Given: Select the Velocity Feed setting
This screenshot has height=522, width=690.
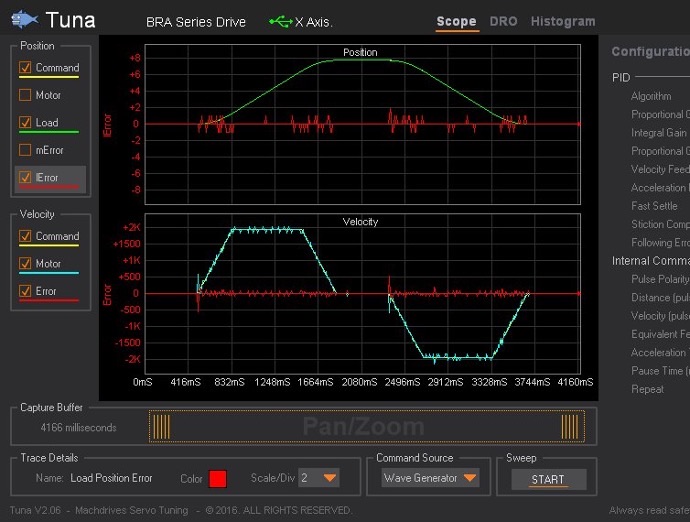Looking at the screenshot, I should click(660, 169).
